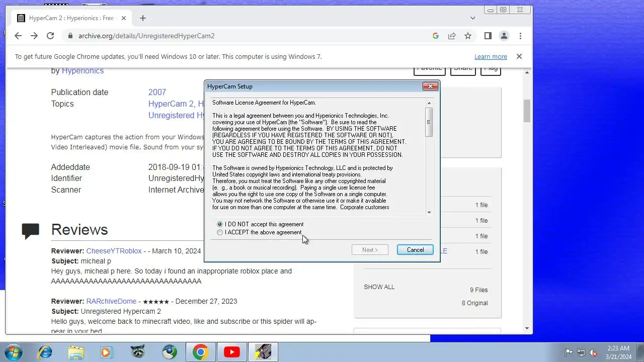Open the raccoon icon app on taskbar
644x362 pixels.
pos(137,352)
